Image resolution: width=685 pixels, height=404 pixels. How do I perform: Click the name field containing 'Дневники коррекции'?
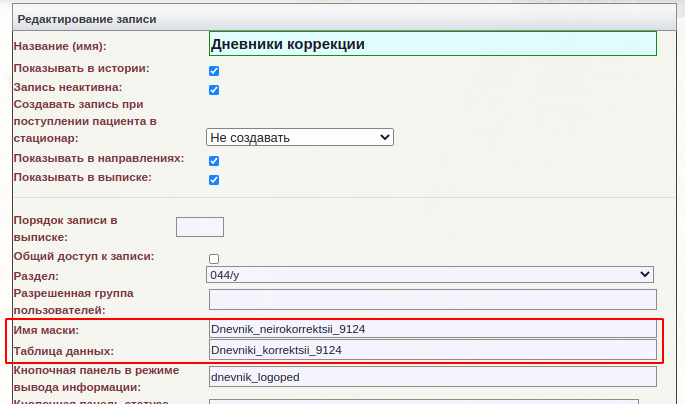coord(432,44)
